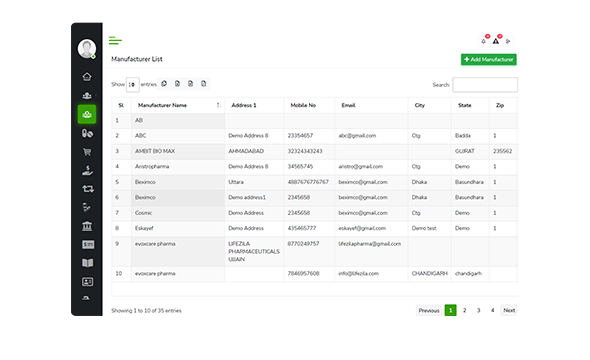This screenshot has width=590, height=360.
Task: Open the Bank building sidebar icon
Action: coord(87,226)
